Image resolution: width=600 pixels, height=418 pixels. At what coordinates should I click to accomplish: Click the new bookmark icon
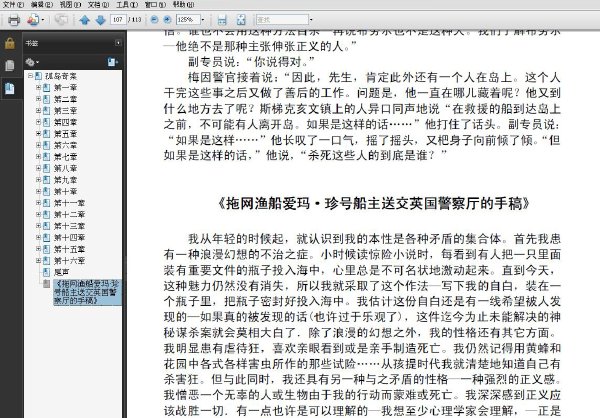point(112,62)
